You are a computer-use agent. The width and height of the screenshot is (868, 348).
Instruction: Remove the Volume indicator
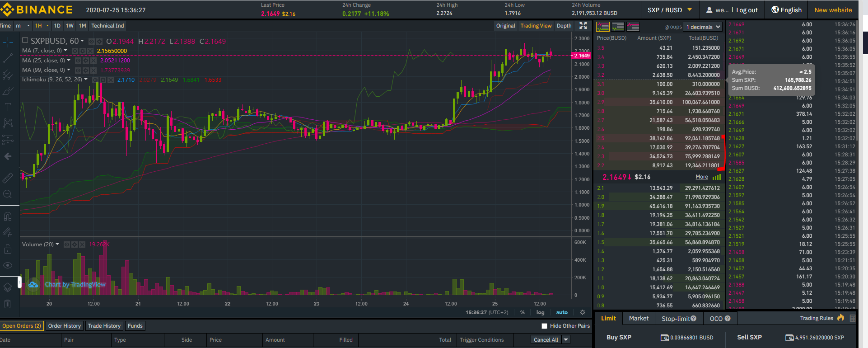tap(82, 244)
